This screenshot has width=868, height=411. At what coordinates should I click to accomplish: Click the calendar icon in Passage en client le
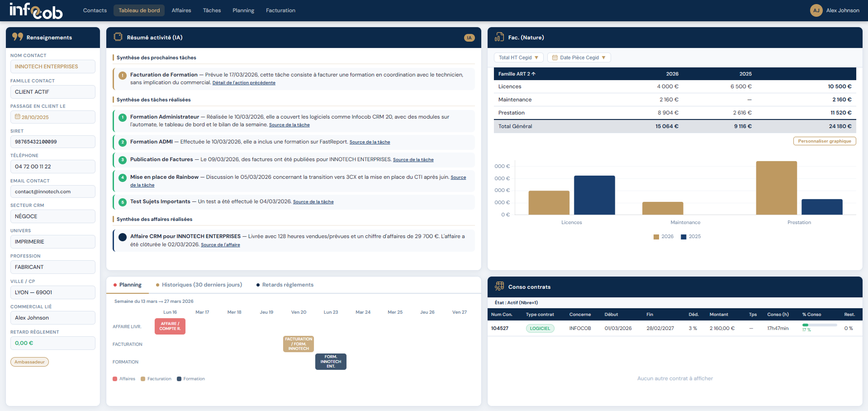point(18,117)
